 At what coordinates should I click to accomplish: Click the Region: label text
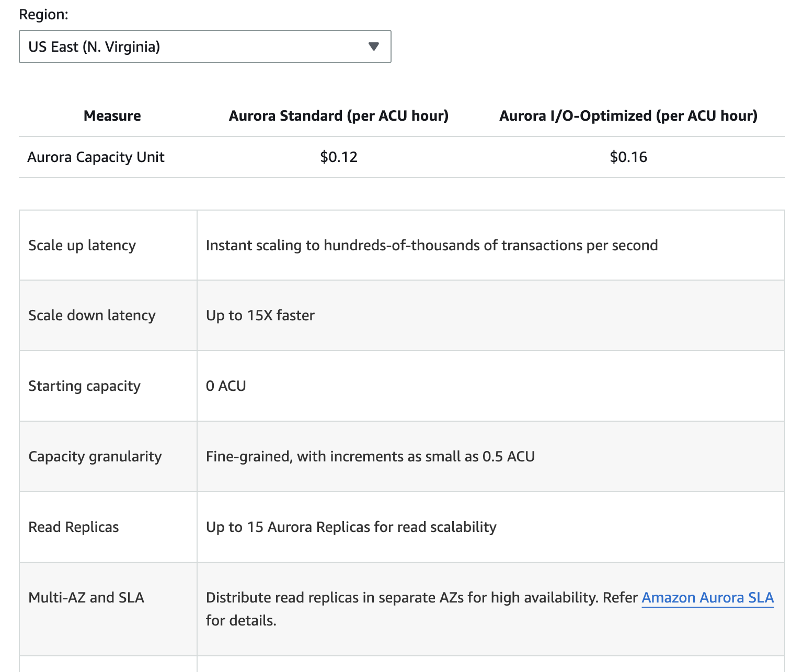coord(43,14)
